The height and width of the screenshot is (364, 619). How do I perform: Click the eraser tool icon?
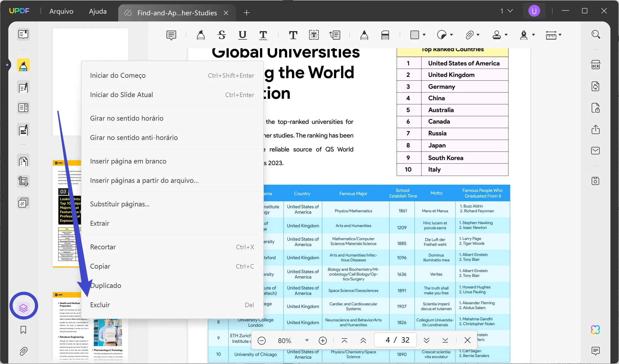385,35
